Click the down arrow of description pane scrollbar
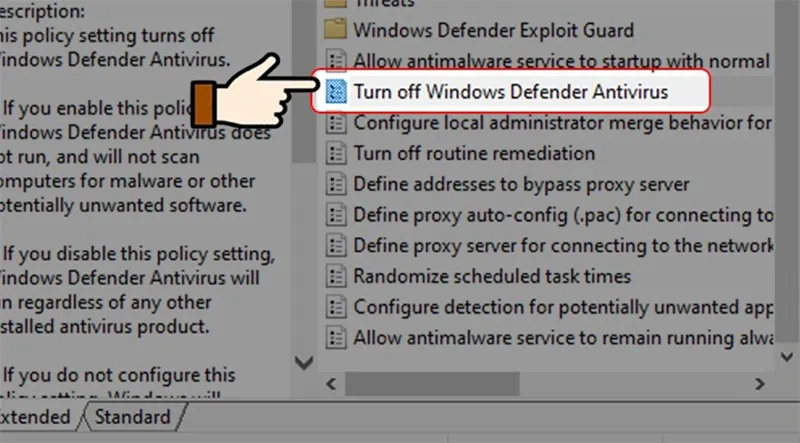Image resolution: width=800 pixels, height=443 pixels. click(x=304, y=363)
